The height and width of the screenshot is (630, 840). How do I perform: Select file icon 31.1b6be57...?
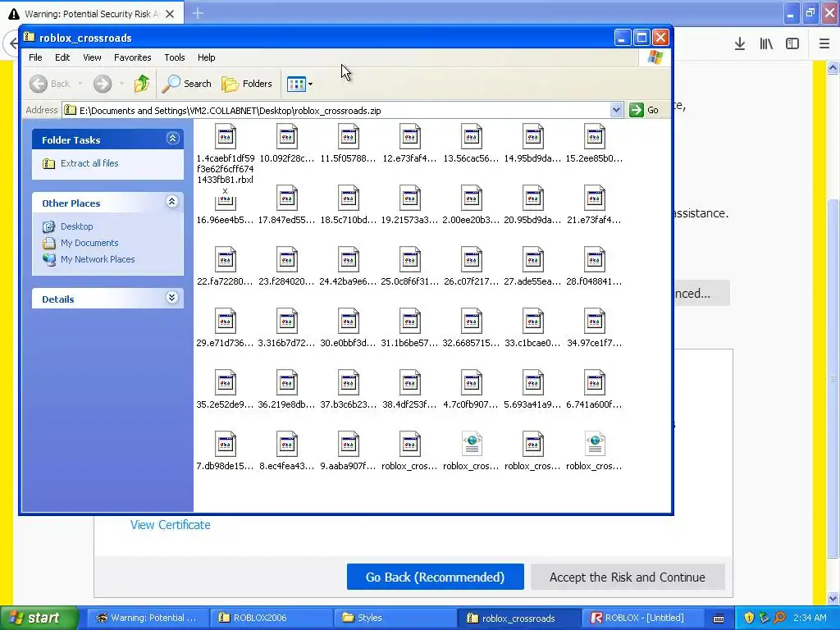[x=410, y=322]
